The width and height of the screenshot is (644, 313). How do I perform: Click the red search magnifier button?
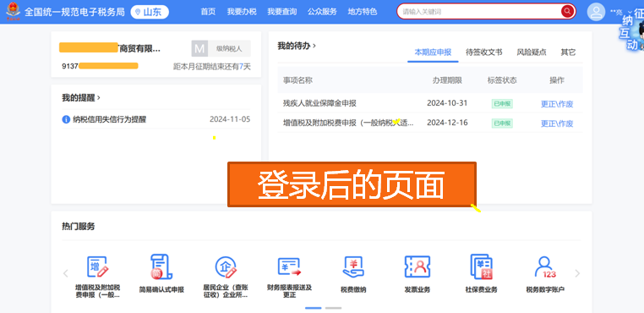[x=567, y=12]
